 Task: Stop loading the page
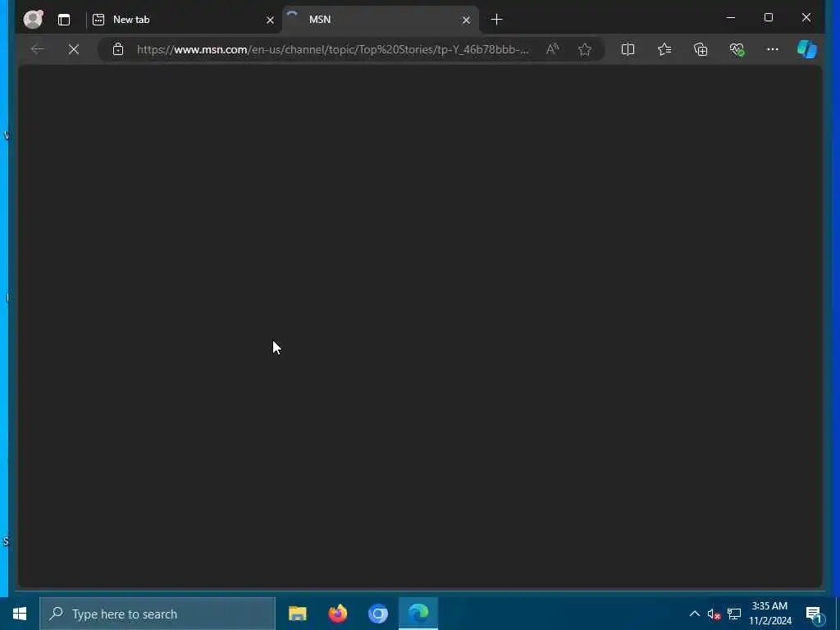coord(74,49)
